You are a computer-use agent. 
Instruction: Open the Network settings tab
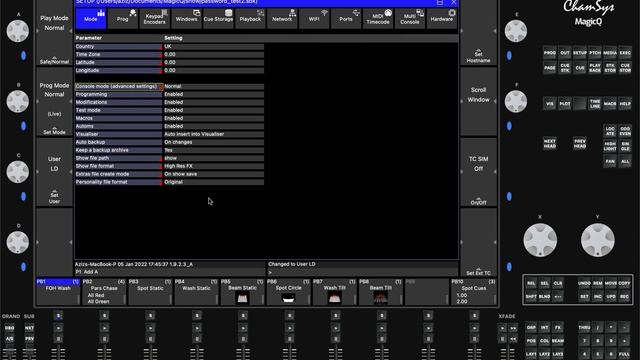point(282,18)
